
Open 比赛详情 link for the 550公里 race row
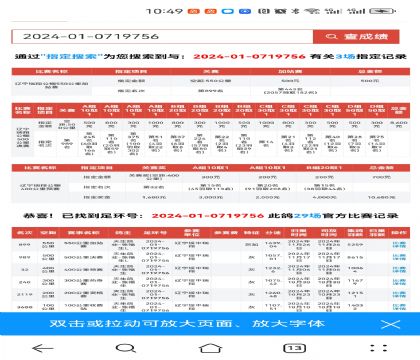coord(399,244)
